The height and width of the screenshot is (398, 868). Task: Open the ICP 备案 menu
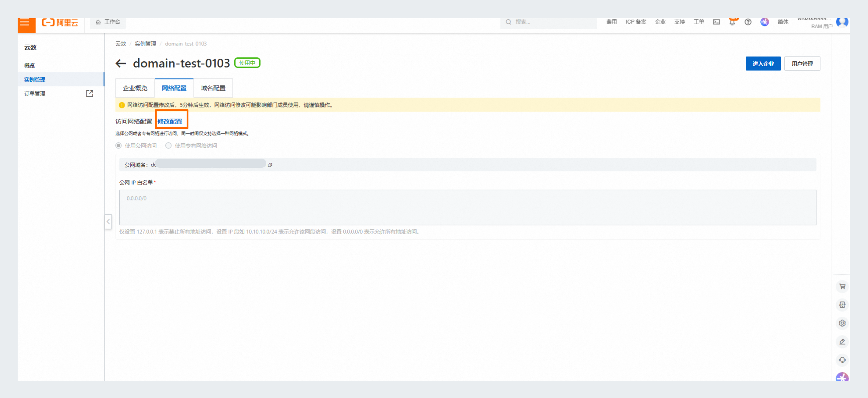[x=636, y=22]
